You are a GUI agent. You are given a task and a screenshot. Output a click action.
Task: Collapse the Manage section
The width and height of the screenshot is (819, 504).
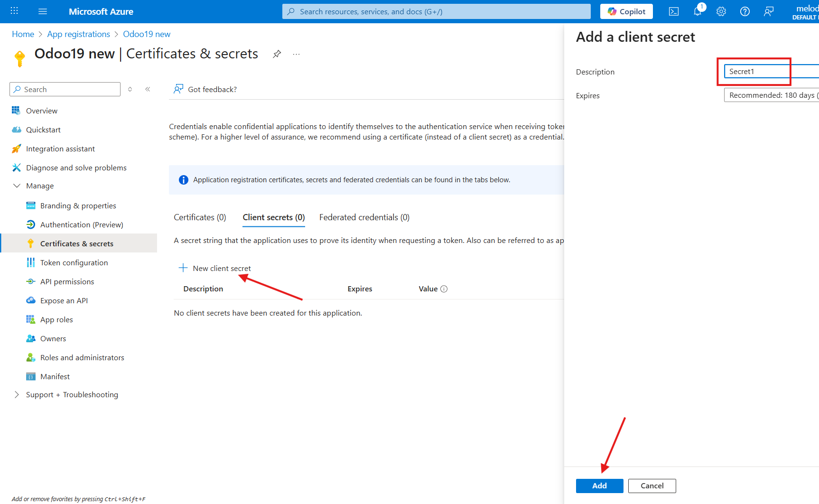(17, 186)
